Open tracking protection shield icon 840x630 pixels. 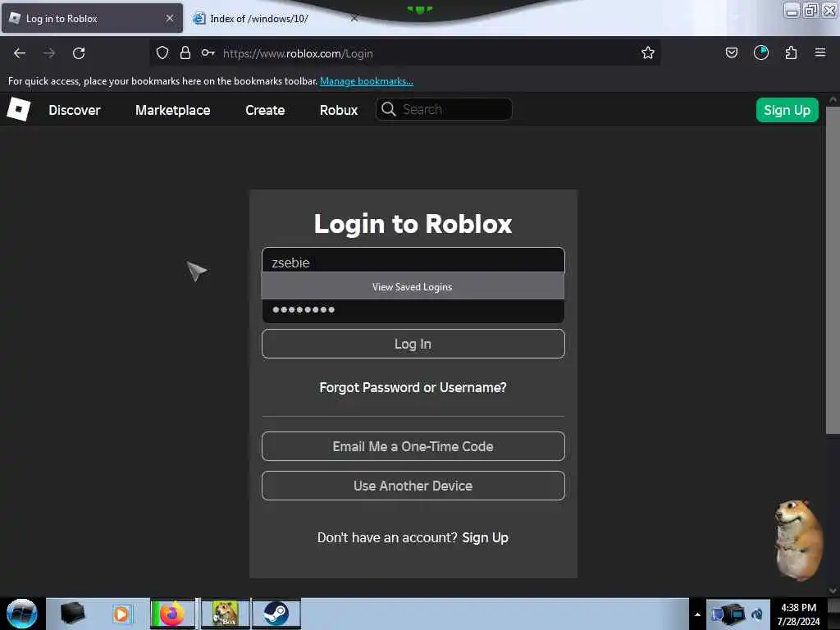[162, 52]
